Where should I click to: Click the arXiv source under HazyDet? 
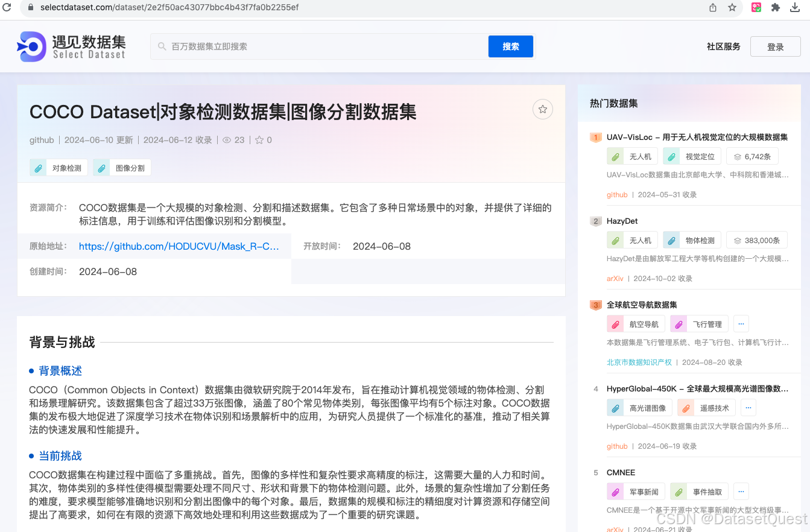pyautogui.click(x=615, y=279)
